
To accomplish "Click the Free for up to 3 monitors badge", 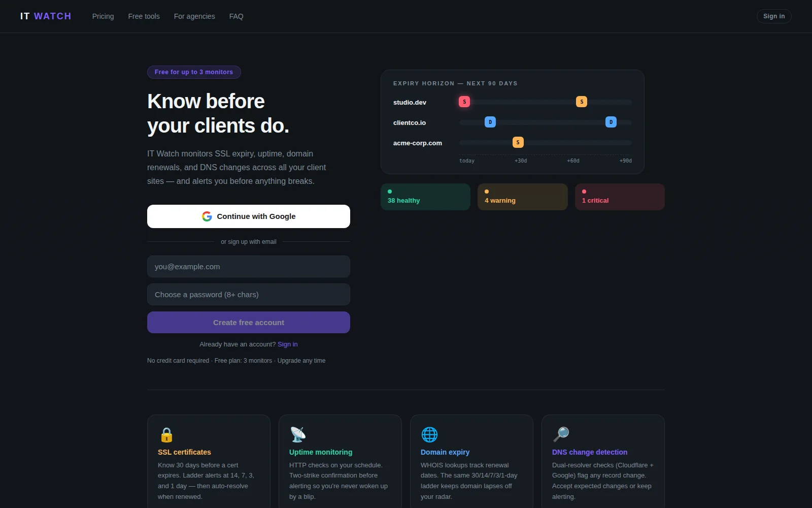I will click(194, 72).
